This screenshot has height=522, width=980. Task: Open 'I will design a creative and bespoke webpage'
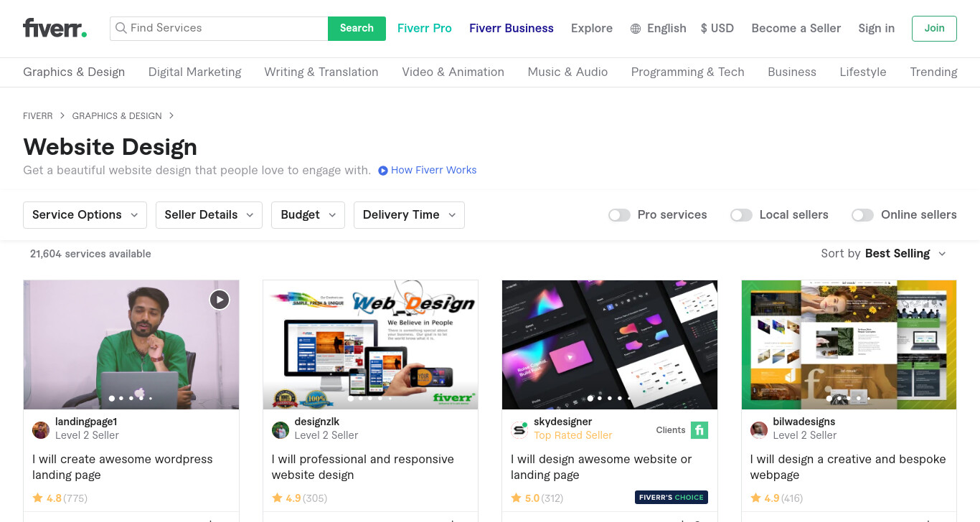[848, 467]
